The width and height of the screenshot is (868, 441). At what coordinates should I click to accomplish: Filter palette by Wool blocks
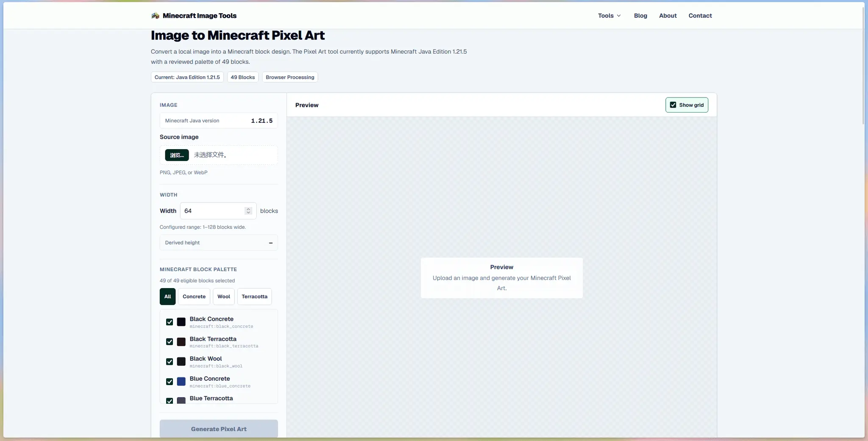point(224,297)
